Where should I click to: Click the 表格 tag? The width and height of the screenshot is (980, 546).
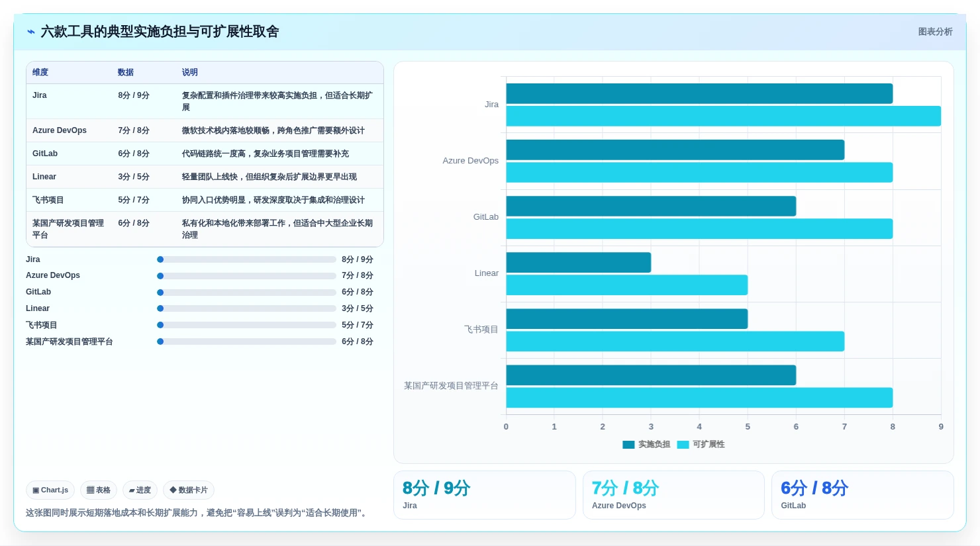(x=99, y=490)
